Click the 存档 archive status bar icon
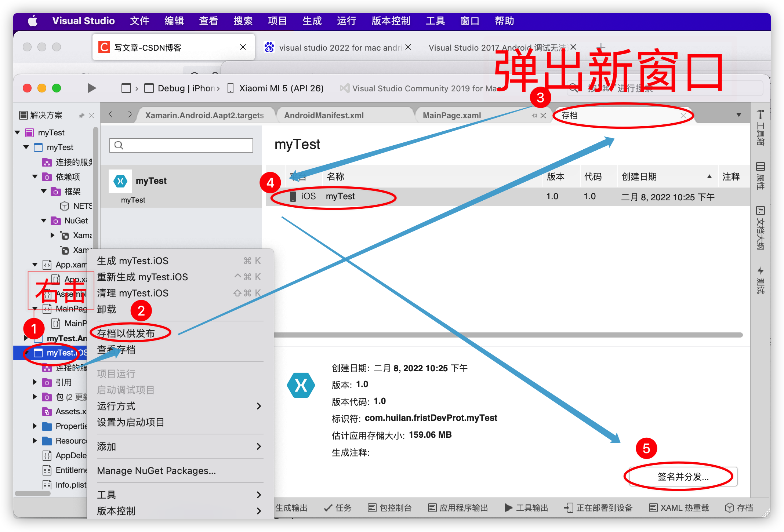Viewport: 784px width, 532px height. (x=739, y=508)
